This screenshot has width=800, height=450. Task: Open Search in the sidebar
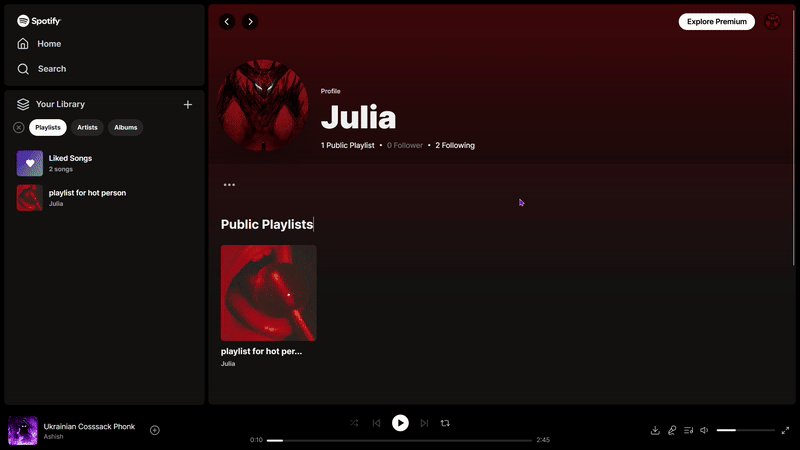click(x=41, y=69)
